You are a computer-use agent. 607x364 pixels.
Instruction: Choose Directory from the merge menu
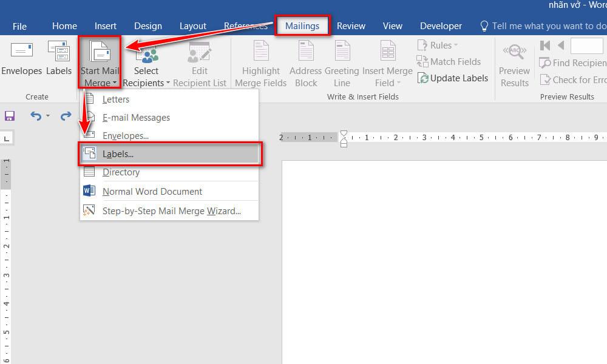[x=169, y=172]
